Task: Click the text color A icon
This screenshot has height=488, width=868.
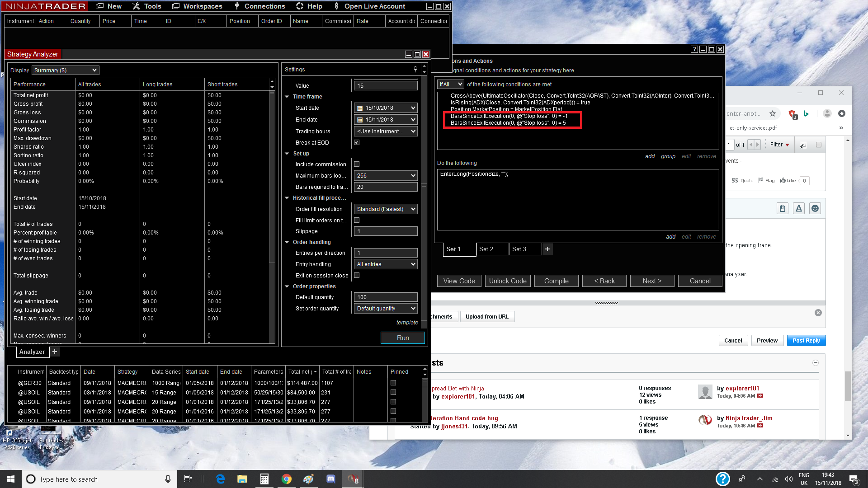Action: (x=799, y=208)
